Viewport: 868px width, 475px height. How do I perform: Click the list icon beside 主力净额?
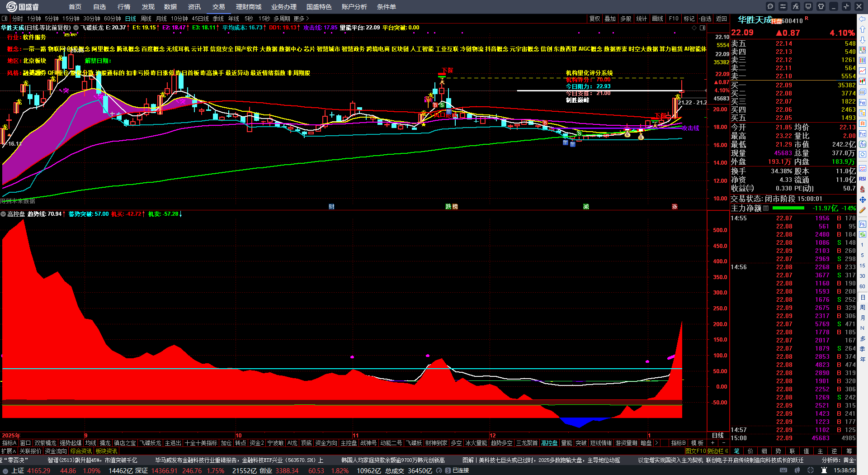point(766,208)
